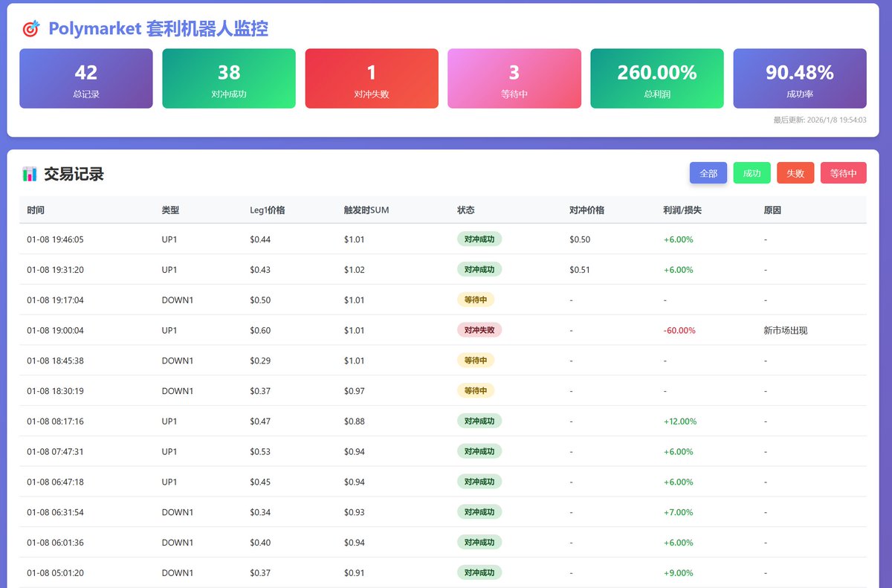Viewport: 892px width, 588px height.
Task: Click hedge price $0.50
Action: point(580,239)
